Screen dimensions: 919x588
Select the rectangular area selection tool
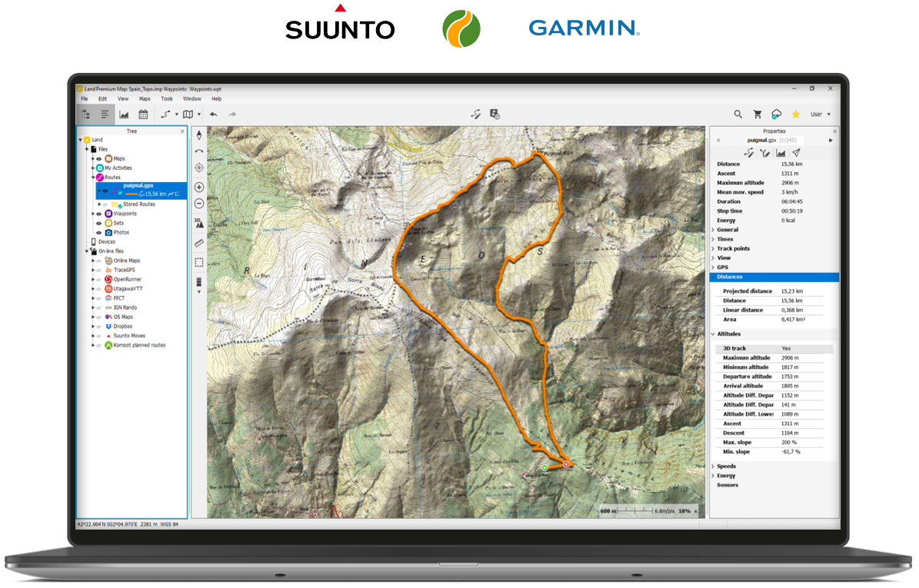click(199, 262)
